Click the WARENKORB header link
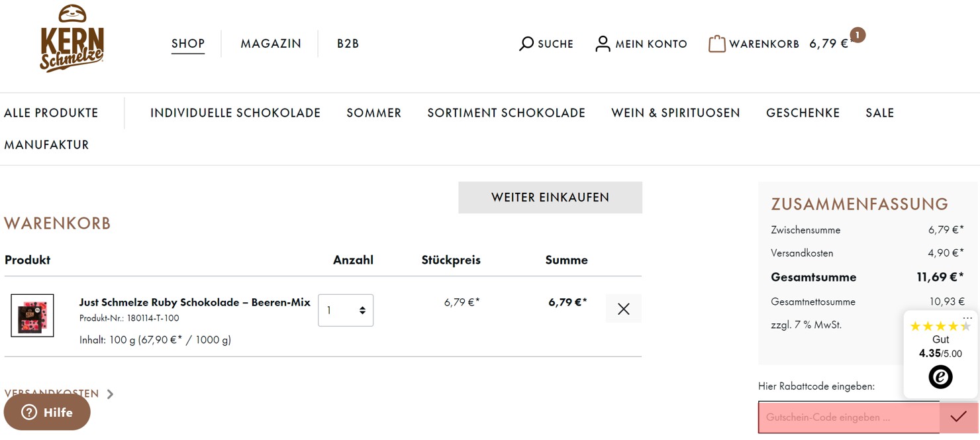 [764, 44]
